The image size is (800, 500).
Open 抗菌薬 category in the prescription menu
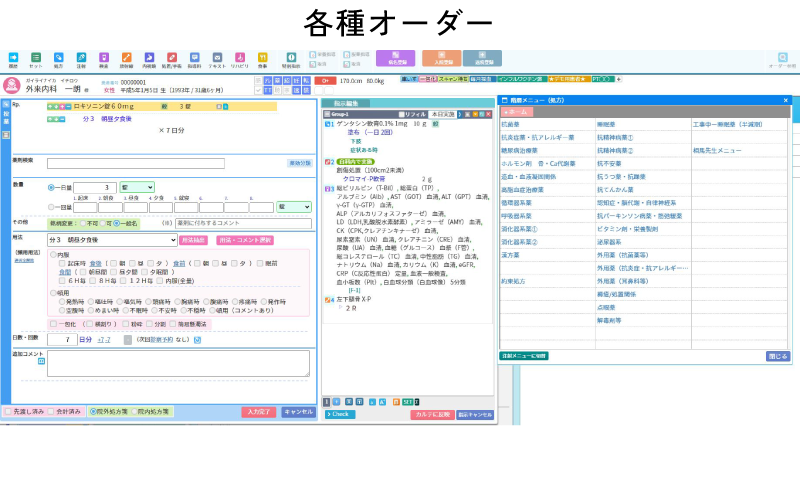pos(510,125)
